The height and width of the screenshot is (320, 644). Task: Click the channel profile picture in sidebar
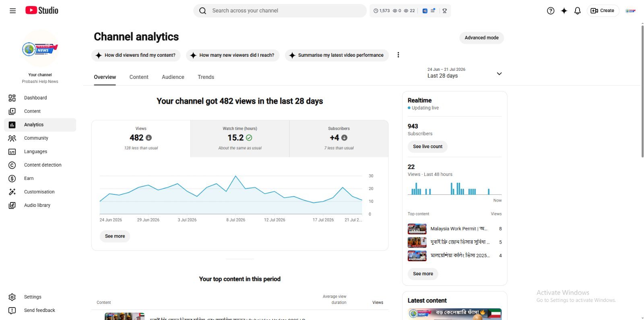pos(40,49)
